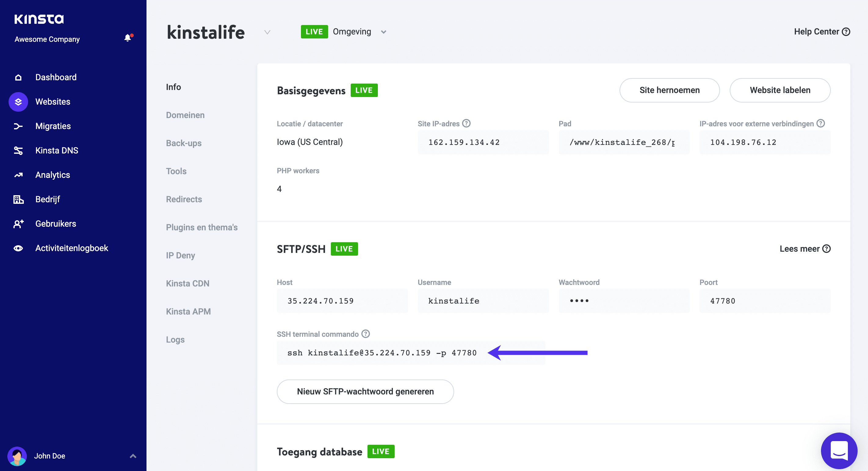The image size is (868, 471).
Task: Click SSH terminal commando help icon
Action: coord(366,334)
